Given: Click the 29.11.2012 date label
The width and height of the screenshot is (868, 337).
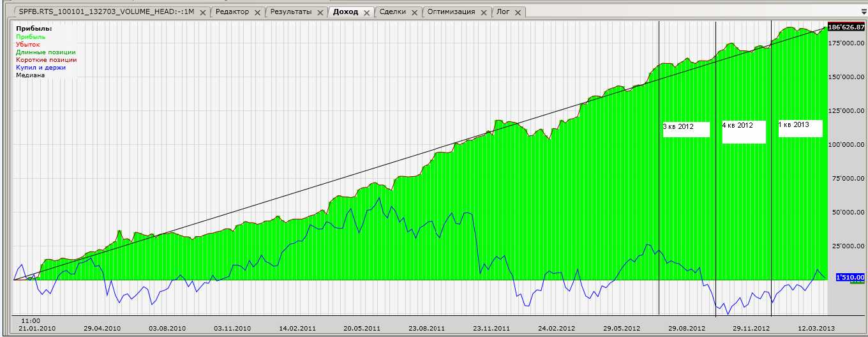Looking at the screenshot, I should click(x=751, y=329).
